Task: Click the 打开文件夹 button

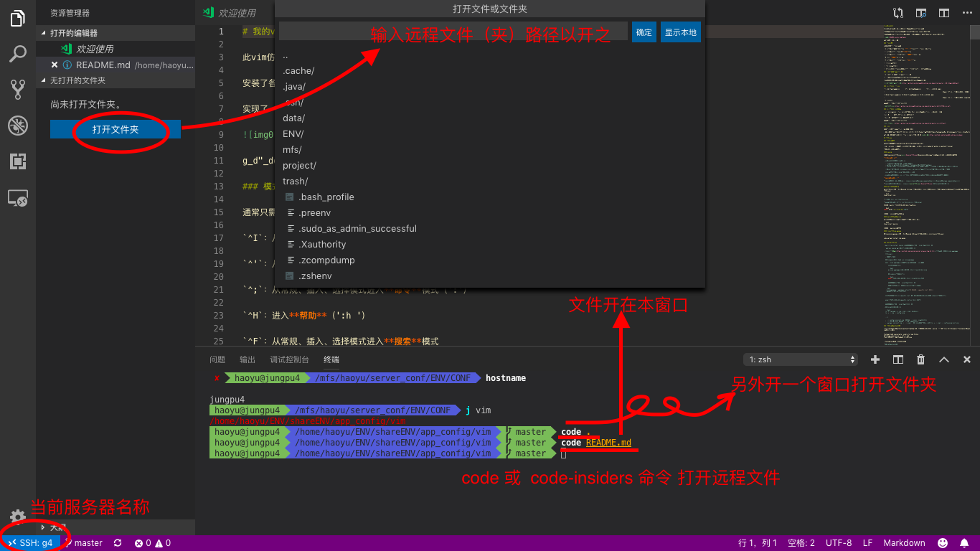Action: (x=116, y=130)
